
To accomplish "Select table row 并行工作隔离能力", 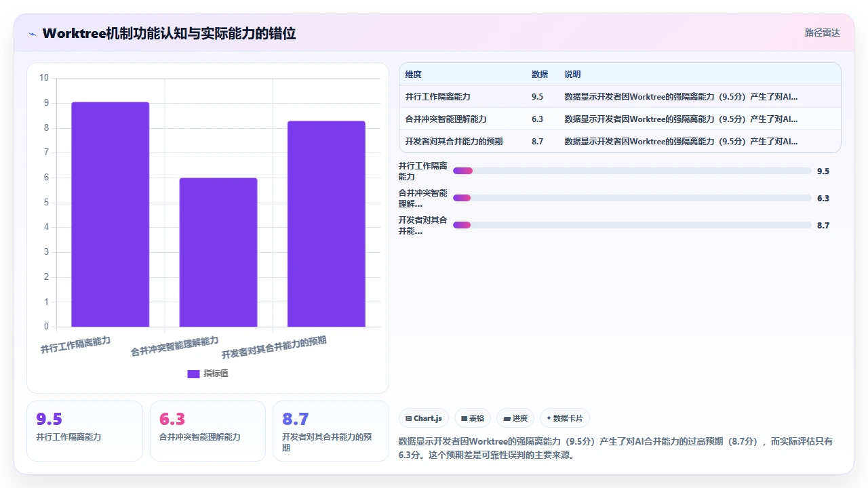I will tap(620, 97).
